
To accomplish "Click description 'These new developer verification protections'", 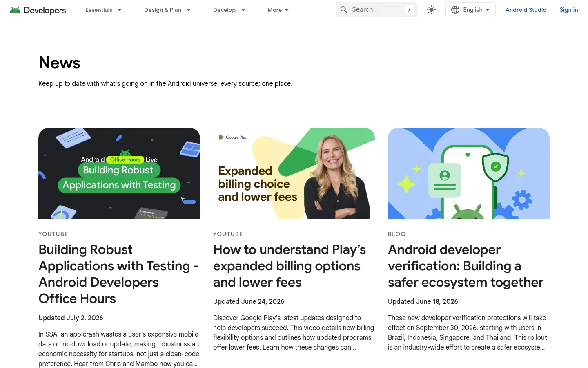I will pyautogui.click(x=468, y=332).
